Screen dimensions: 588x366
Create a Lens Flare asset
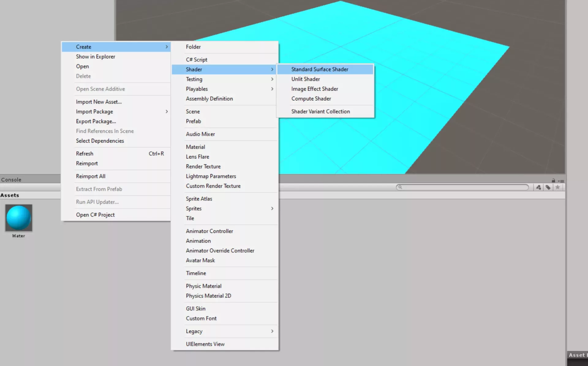(225, 157)
